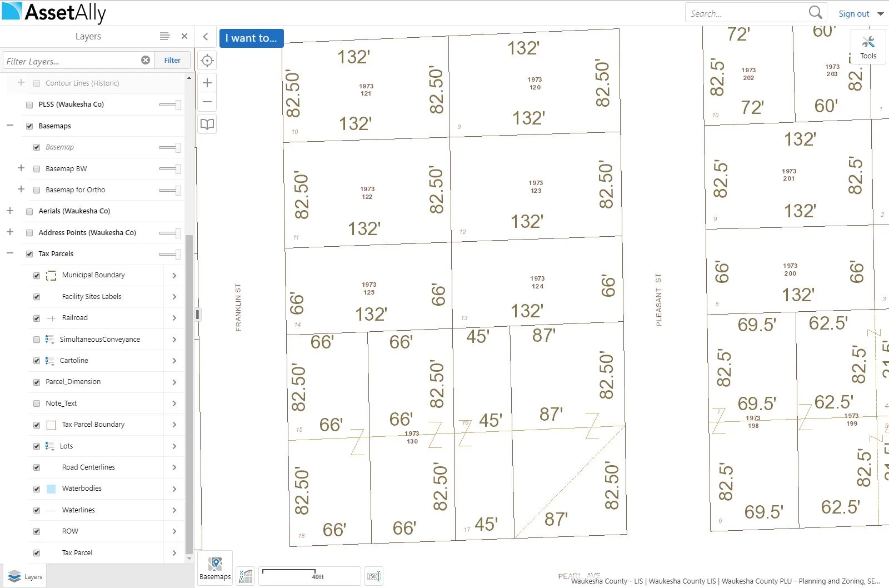Image resolution: width=889 pixels, height=588 pixels.
Task: Open Municipal Boundary layer options arrow
Action: [x=174, y=276]
